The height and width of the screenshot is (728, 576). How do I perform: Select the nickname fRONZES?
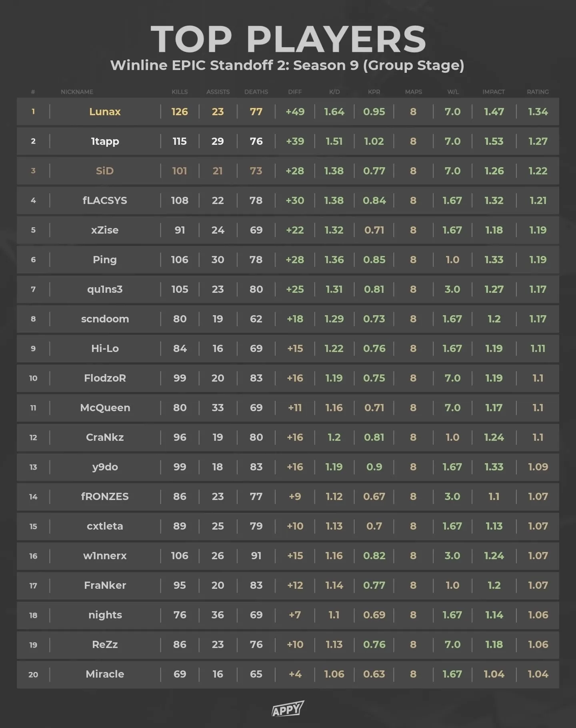click(x=105, y=496)
